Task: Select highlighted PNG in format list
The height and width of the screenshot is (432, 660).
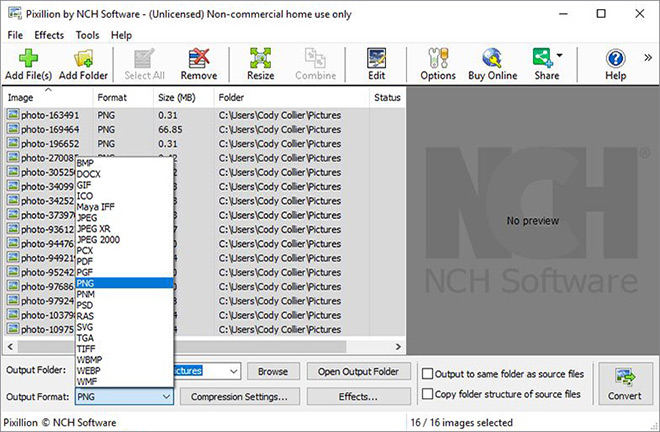Action: (124, 283)
